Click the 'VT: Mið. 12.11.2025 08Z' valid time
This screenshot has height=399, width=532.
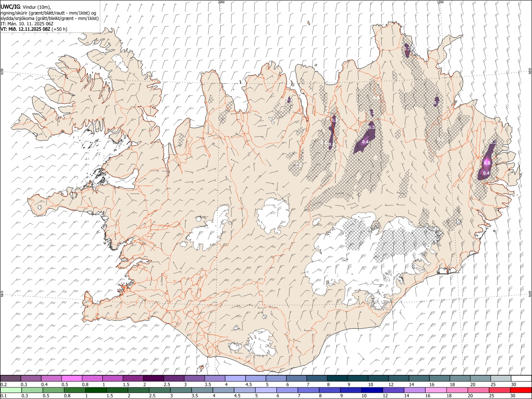[x=25, y=29]
